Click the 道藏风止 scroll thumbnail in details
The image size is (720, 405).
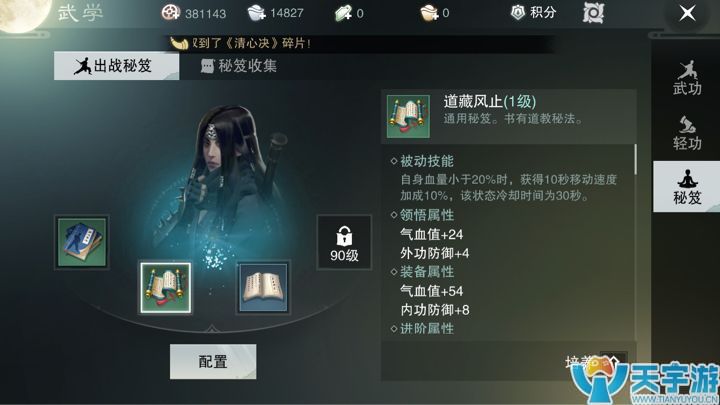click(408, 116)
